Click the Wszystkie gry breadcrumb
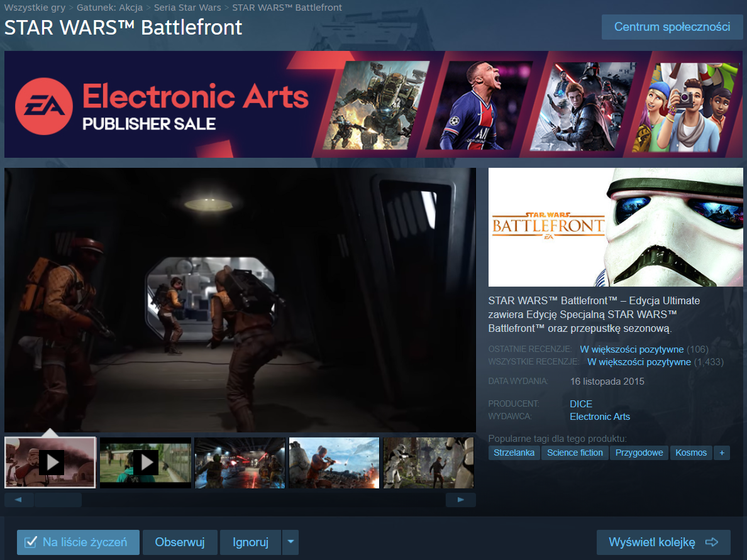Viewport: 747px width, 560px height. click(x=35, y=8)
